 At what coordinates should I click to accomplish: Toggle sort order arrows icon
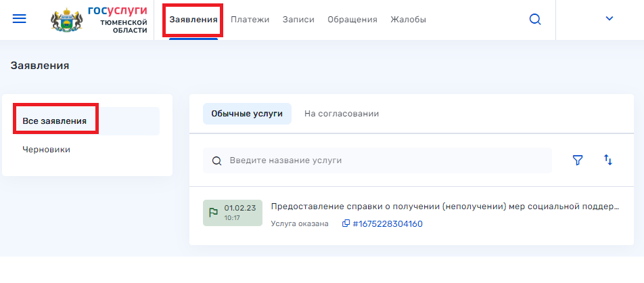[x=608, y=160]
